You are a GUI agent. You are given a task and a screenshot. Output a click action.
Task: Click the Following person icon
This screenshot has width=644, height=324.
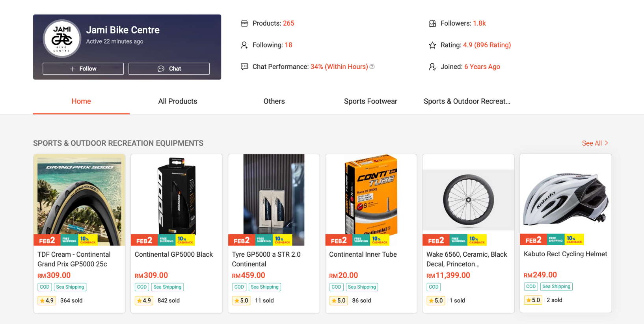tap(244, 45)
